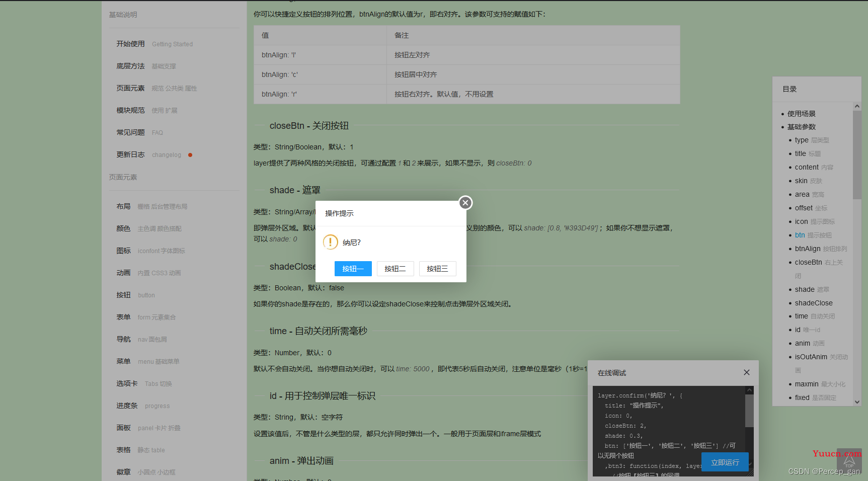Viewport: 868px width, 481px height.
Task: Jump to skin 皮肤 in the 目录
Action: 809,181
